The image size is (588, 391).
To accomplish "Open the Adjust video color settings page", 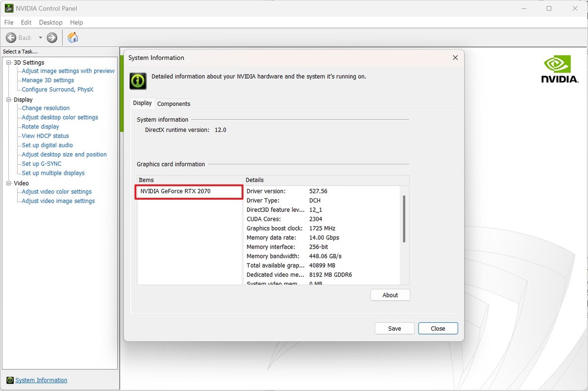I will tap(56, 191).
